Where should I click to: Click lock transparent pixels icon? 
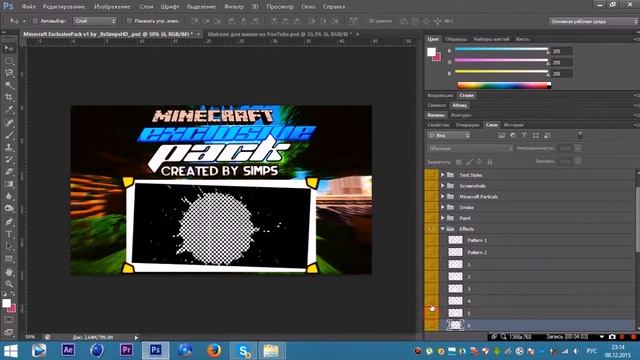(x=459, y=162)
